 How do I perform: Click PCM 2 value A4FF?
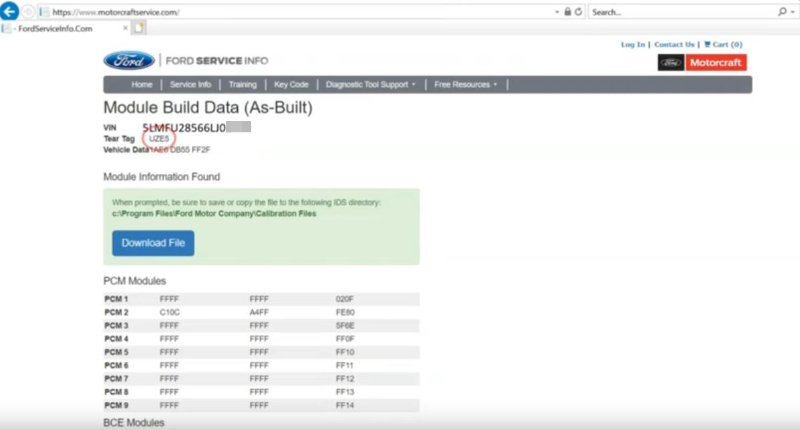pos(259,312)
